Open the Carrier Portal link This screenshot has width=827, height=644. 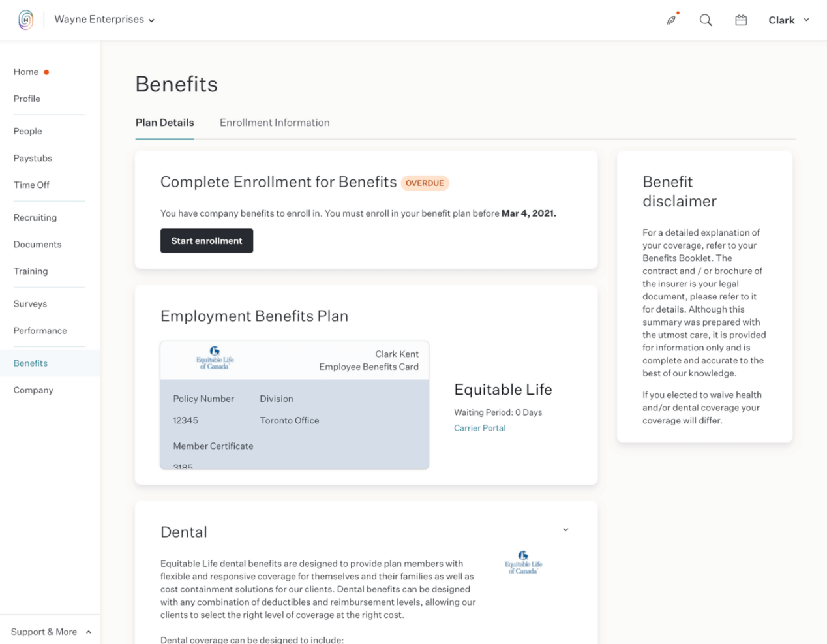coord(479,428)
